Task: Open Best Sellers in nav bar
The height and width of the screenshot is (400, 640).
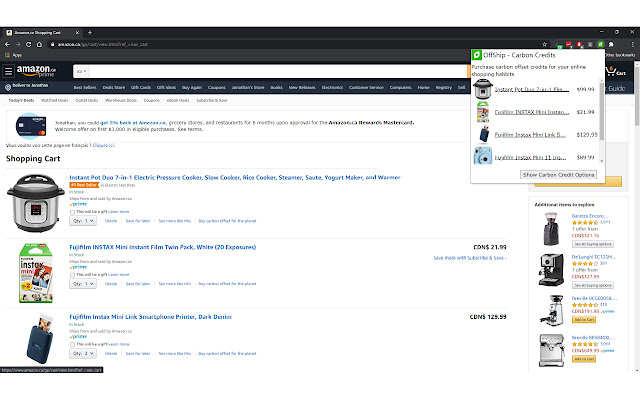Action: (x=85, y=87)
